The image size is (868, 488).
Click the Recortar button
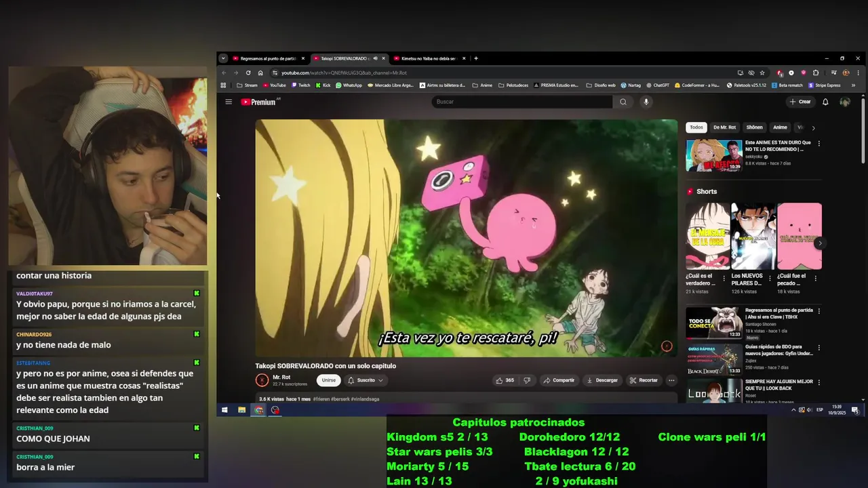[x=643, y=380]
